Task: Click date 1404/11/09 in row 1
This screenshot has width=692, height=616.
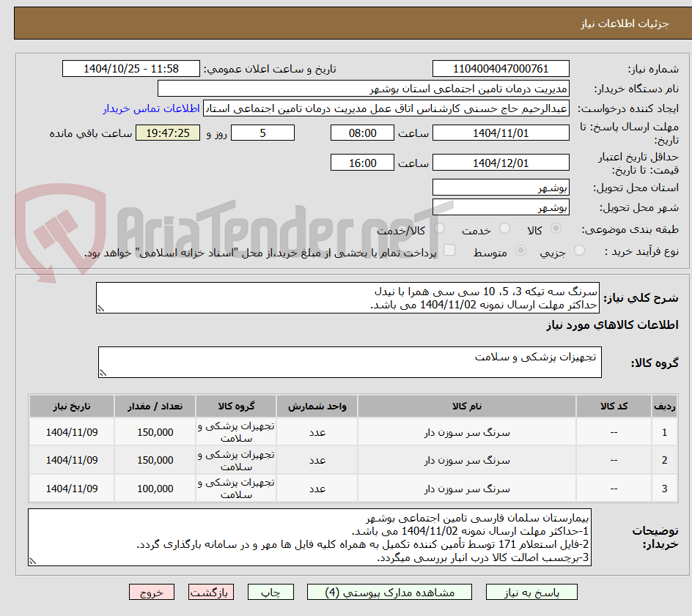Action: pyautogui.click(x=72, y=433)
